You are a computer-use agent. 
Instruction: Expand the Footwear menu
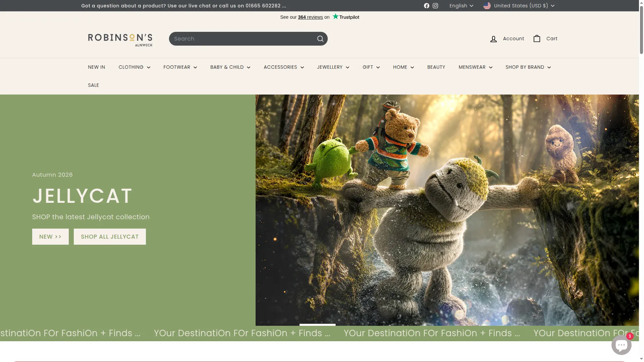(180, 67)
